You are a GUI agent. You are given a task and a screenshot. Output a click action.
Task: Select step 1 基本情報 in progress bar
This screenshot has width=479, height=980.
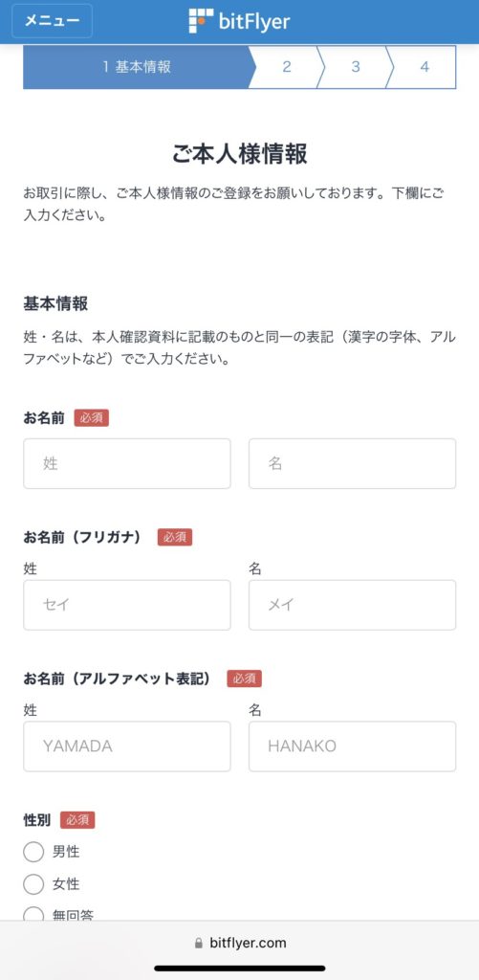click(x=137, y=67)
